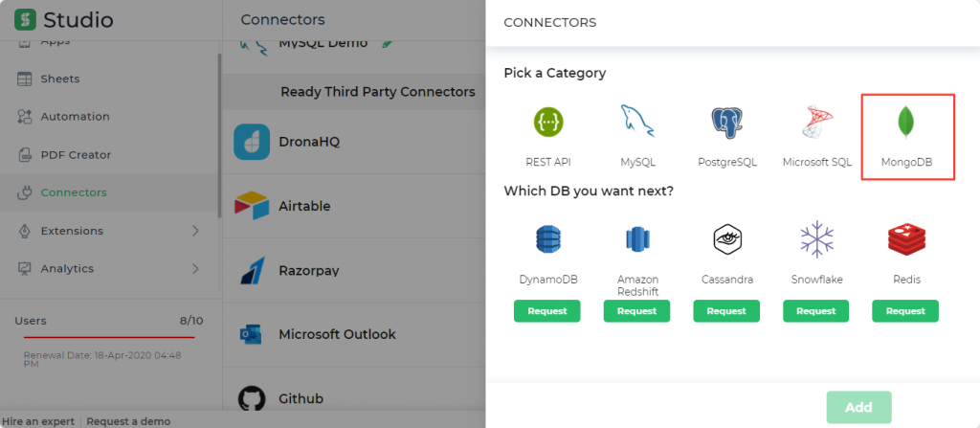Click the Connectors plug icon
The image size is (980, 428).
pyautogui.click(x=24, y=192)
